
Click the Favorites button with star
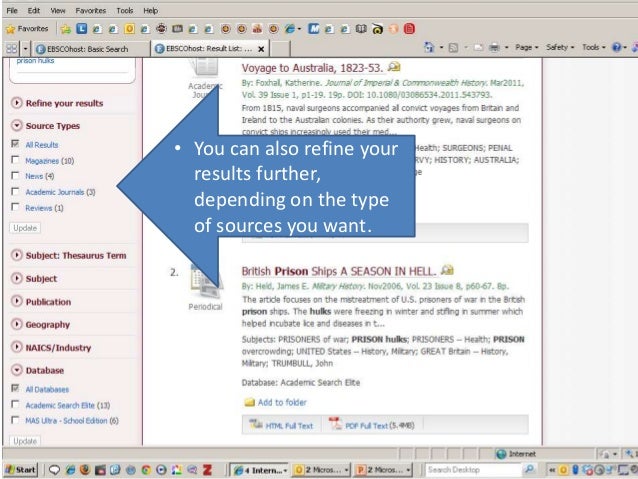[x=27, y=29]
